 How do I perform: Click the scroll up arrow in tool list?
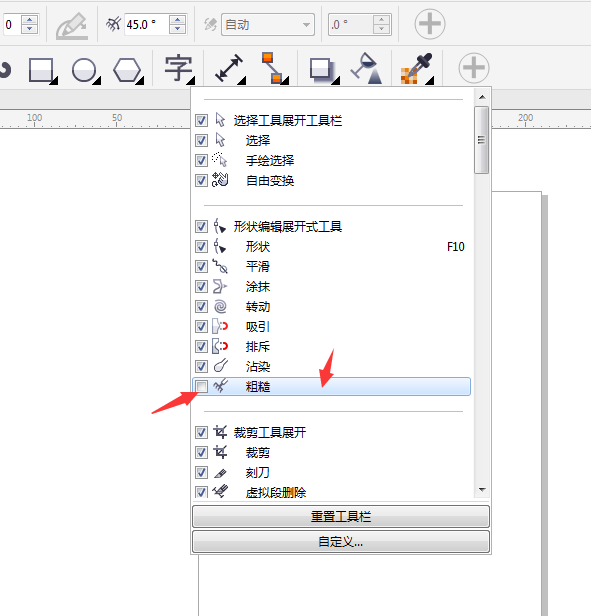(482, 97)
